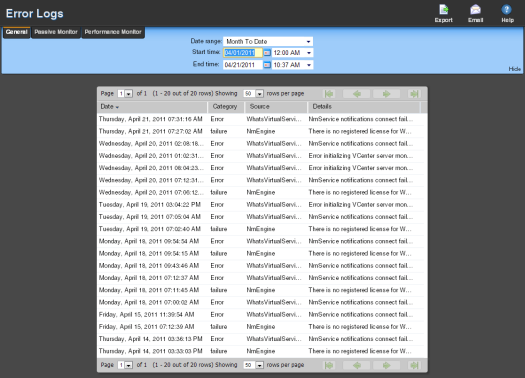The width and height of the screenshot is (525, 378).
Task: Go to next page in top pager
Action: point(386,94)
